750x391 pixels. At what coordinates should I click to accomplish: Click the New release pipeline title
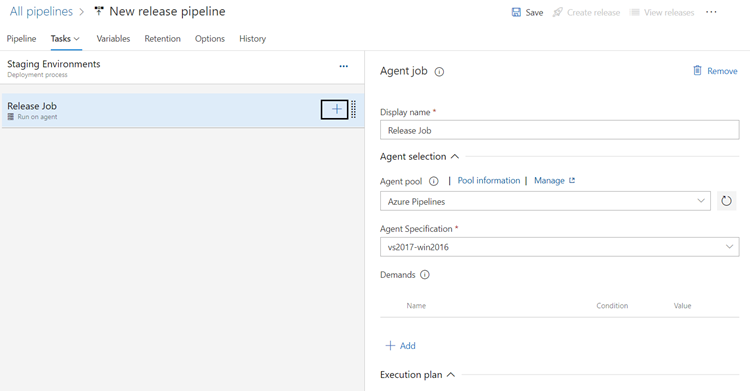167,11
